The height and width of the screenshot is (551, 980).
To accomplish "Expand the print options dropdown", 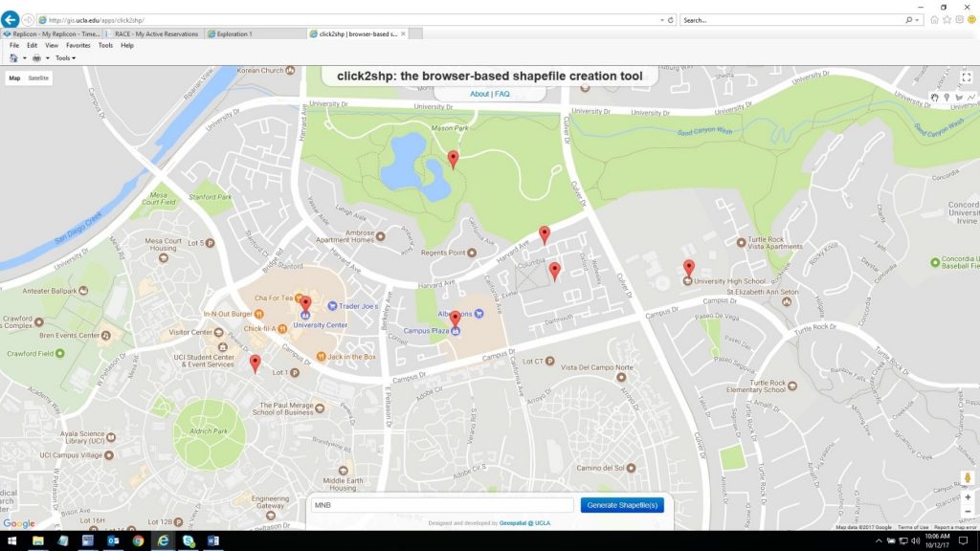I will 47,57.
